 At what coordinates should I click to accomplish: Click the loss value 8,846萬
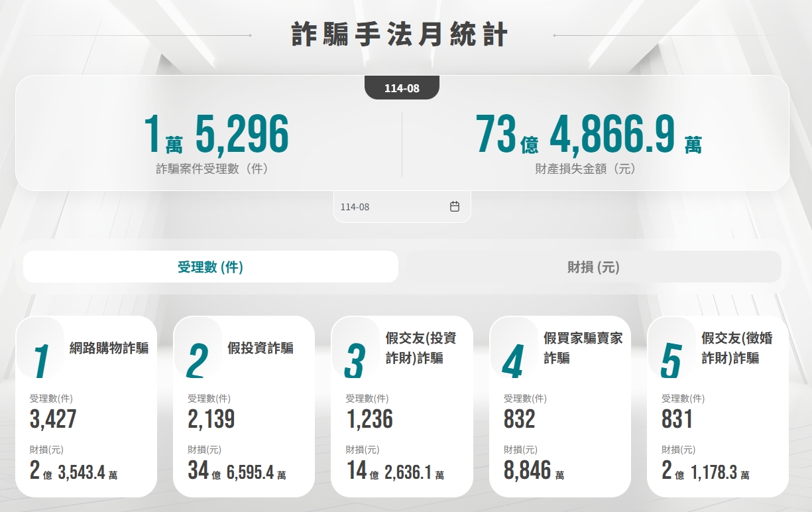coord(534,471)
